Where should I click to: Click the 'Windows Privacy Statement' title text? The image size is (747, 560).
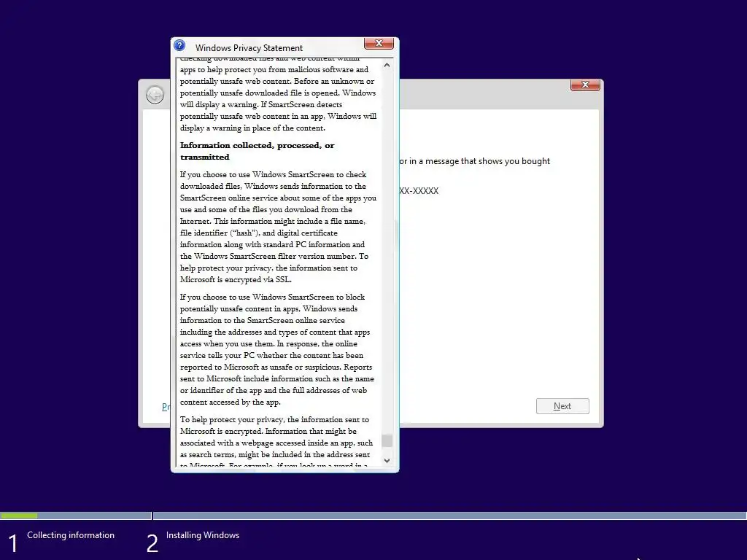[249, 48]
